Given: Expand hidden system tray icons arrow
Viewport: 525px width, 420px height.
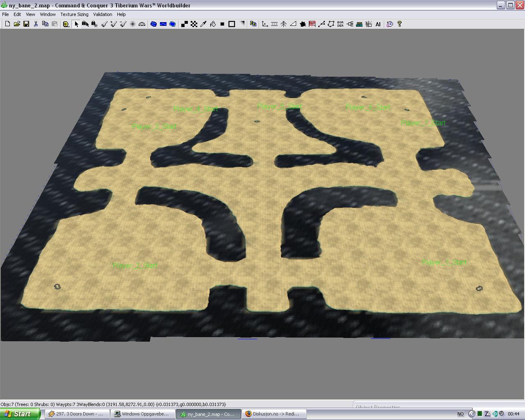Looking at the screenshot, I should (x=472, y=414).
